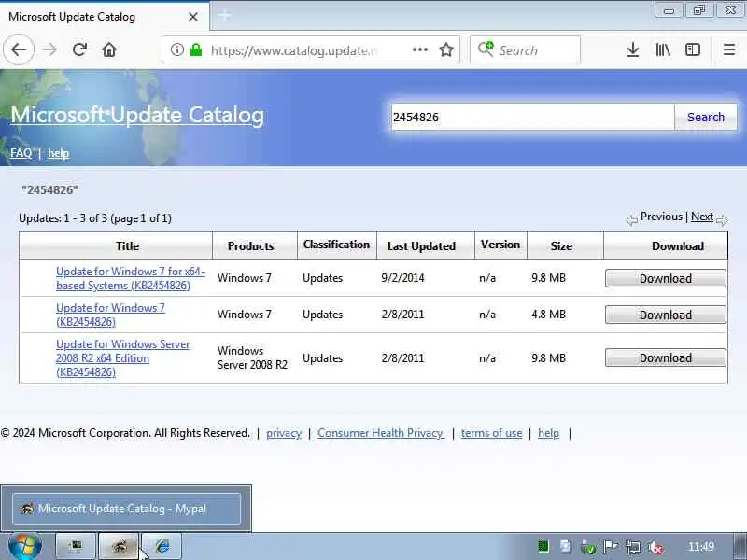
Task: Click the muted volume speaker tray icon
Action: (x=655, y=547)
